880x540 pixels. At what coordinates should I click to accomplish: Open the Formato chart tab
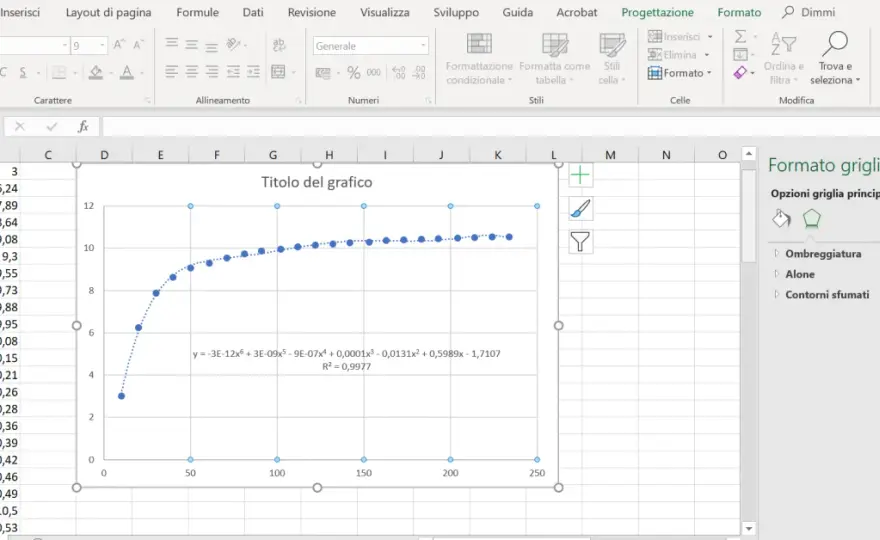[739, 12]
